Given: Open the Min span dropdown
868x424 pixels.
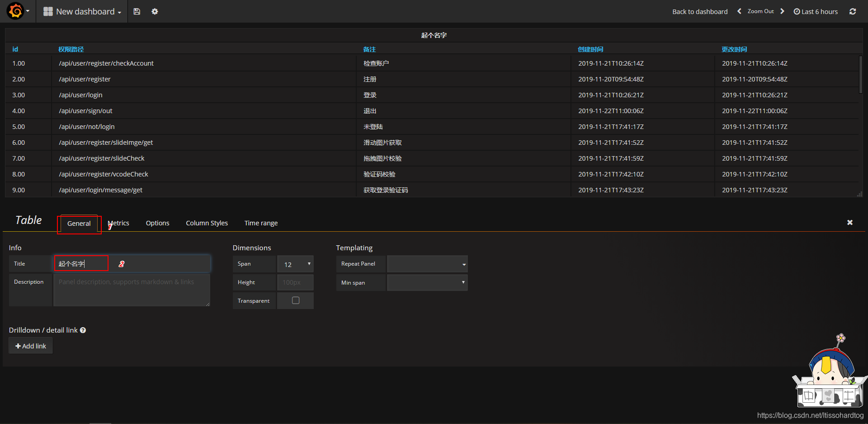Looking at the screenshot, I should click(427, 282).
